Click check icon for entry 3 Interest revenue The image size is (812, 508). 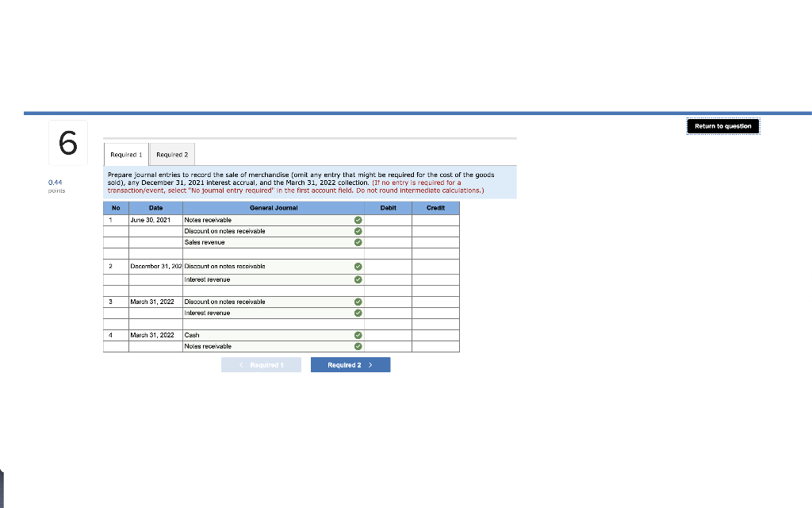point(358,313)
